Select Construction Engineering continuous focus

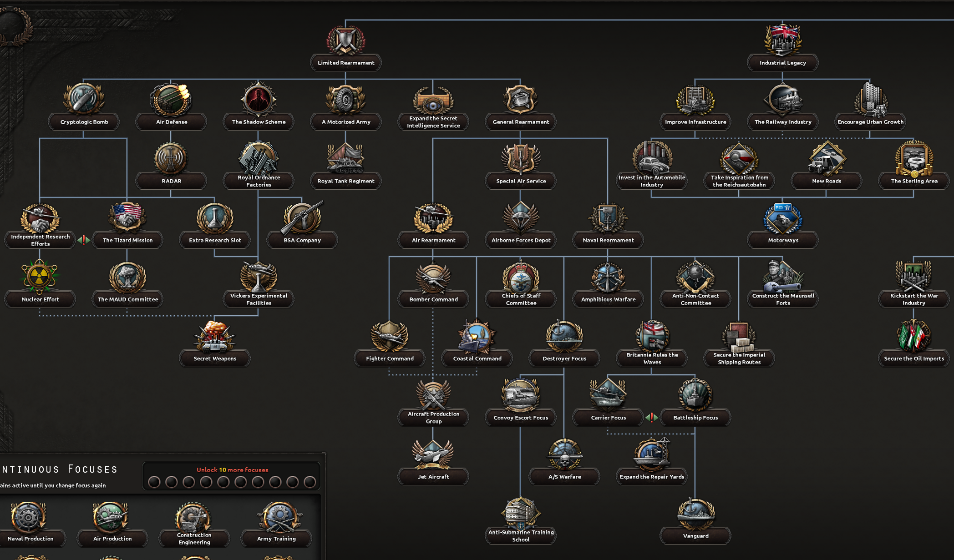(x=194, y=519)
